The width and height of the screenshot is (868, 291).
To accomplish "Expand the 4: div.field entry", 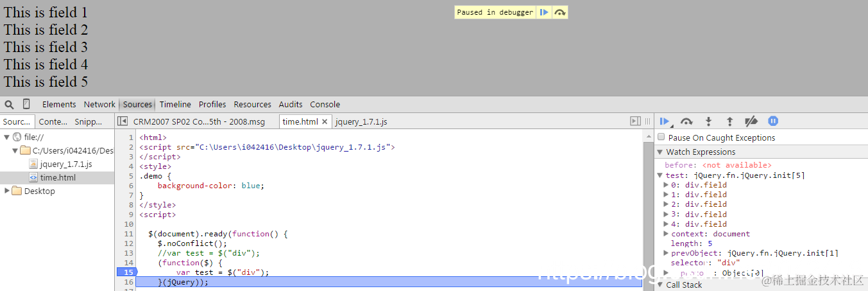I will [x=667, y=224].
